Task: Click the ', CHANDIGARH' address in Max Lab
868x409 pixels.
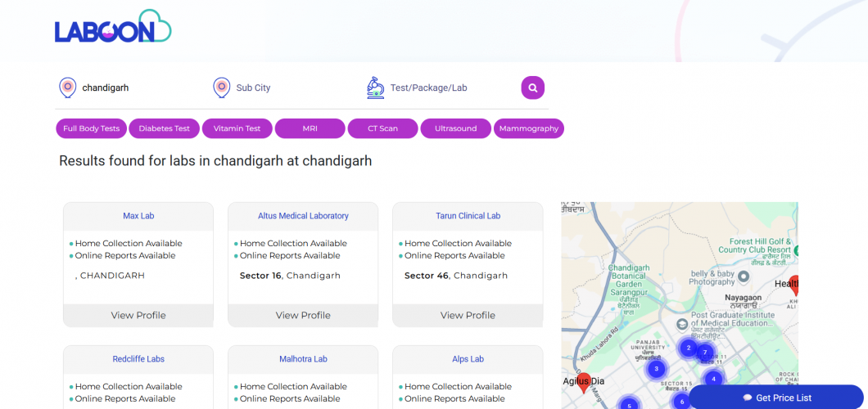Action: pos(110,275)
